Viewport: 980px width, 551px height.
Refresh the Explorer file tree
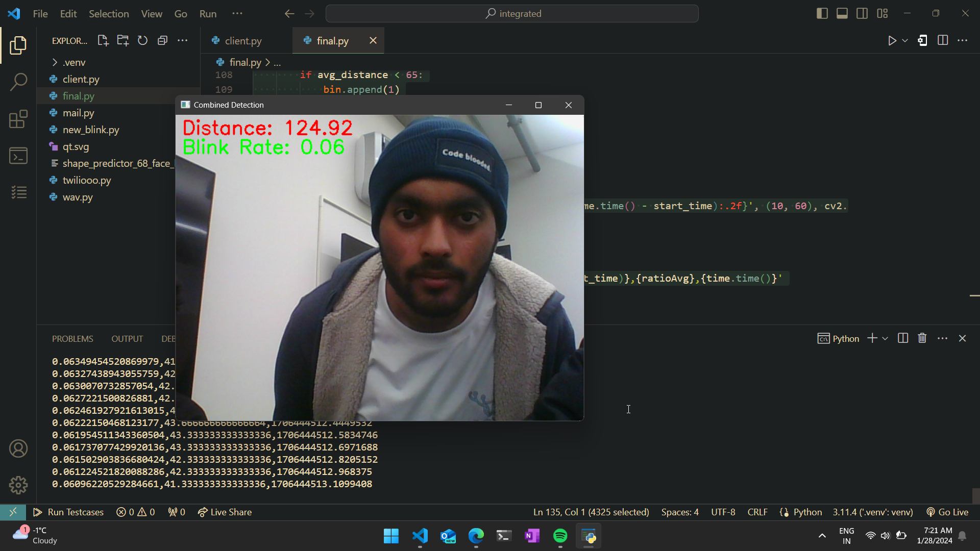click(142, 41)
